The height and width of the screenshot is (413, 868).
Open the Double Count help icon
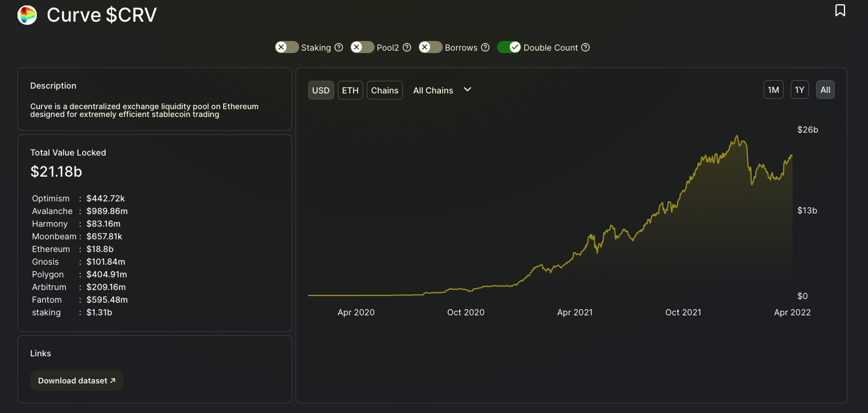[586, 47]
